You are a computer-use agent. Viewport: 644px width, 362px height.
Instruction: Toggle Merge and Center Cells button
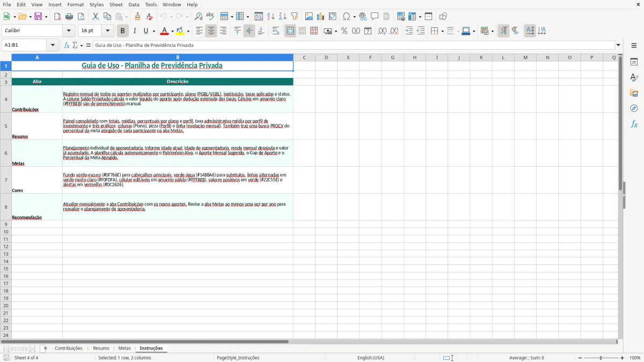290,31
